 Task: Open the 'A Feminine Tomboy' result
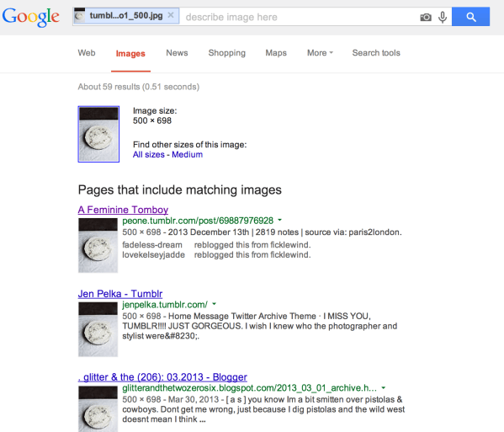[x=123, y=210]
